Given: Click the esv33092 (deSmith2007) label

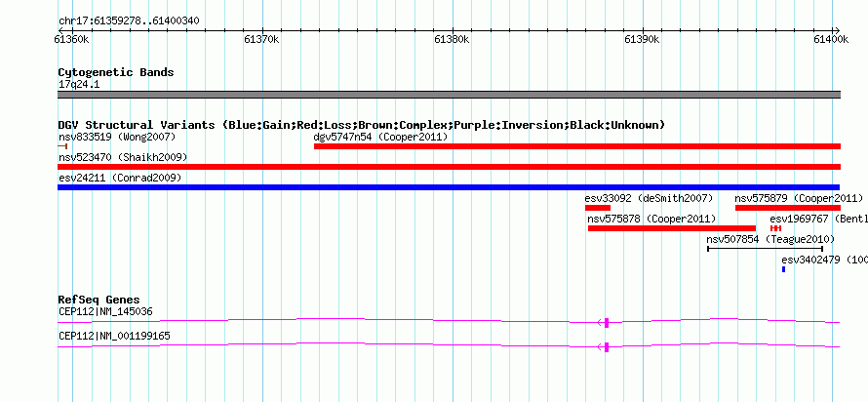Looking at the screenshot, I should point(649,198).
